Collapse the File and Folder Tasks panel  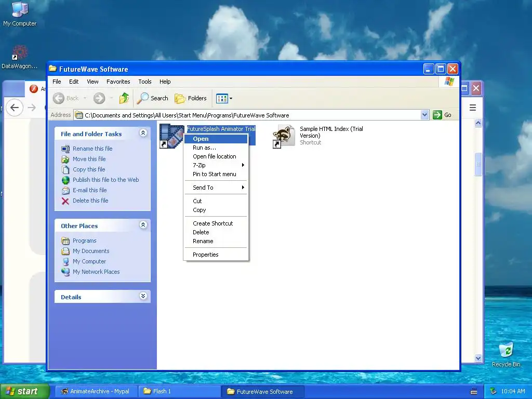(x=143, y=133)
